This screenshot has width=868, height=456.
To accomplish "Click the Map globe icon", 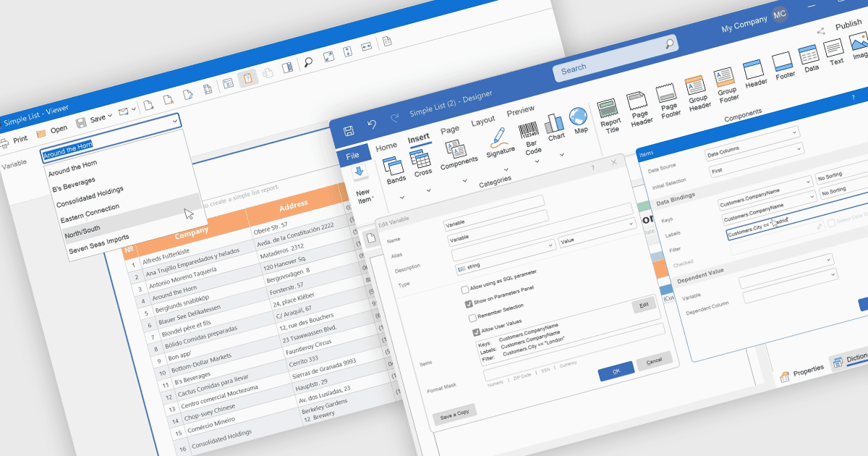I will tap(578, 117).
